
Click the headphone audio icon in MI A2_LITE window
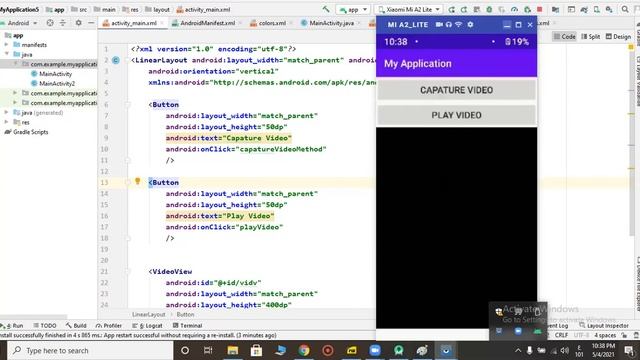449,24
